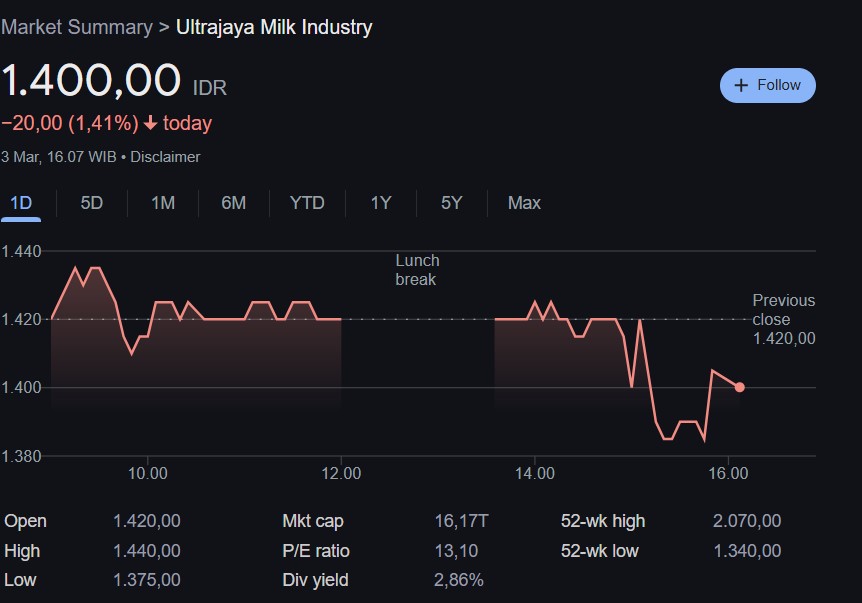The image size is (862, 603).
Task: Click the Mkt cap value 16,17T
Action: tap(461, 521)
